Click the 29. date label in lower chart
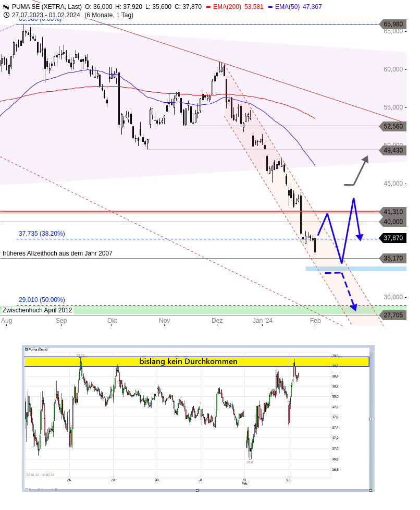 [113, 480]
